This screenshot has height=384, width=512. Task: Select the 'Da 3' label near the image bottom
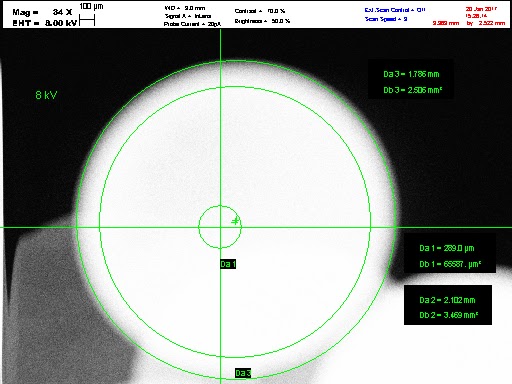point(243,373)
